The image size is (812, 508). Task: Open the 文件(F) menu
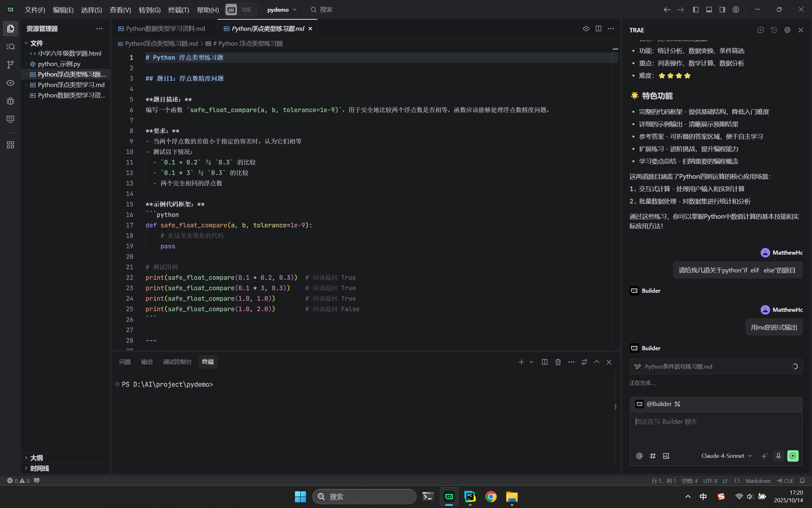[35, 10]
